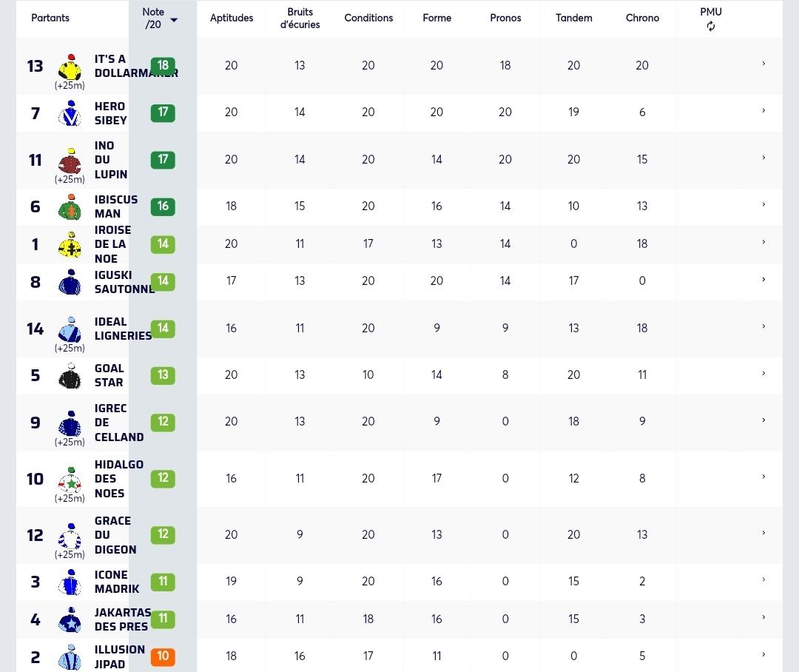Click the orange 10 score badge

[x=163, y=656]
